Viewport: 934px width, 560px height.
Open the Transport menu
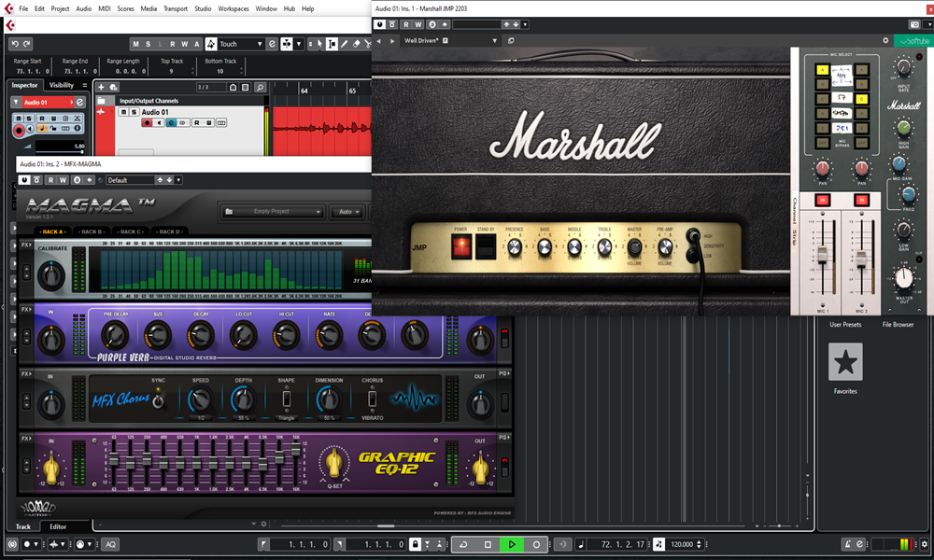click(x=176, y=8)
